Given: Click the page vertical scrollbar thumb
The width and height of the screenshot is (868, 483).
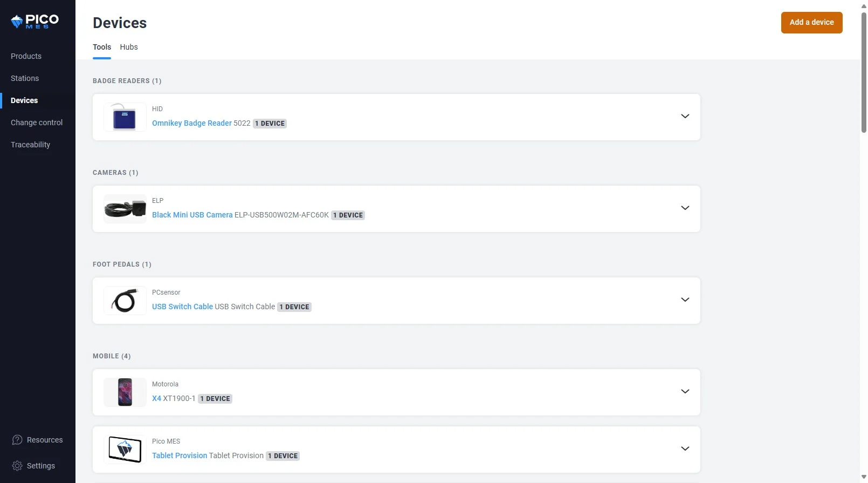Looking at the screenshot, I should (864, 72).
